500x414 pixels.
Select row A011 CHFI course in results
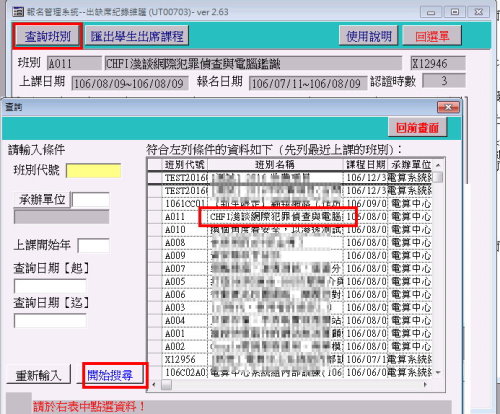tap(289, 217)
